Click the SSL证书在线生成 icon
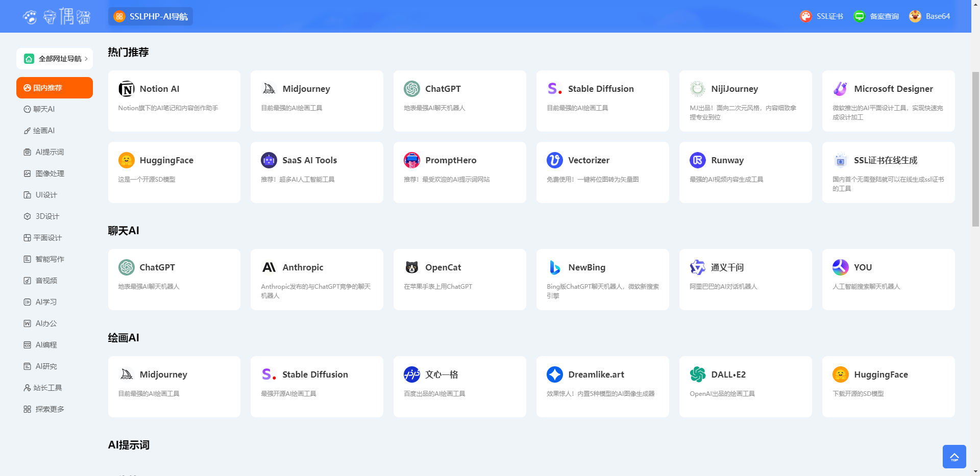This screenshot has width=980, height=476. tap(841, 160)
